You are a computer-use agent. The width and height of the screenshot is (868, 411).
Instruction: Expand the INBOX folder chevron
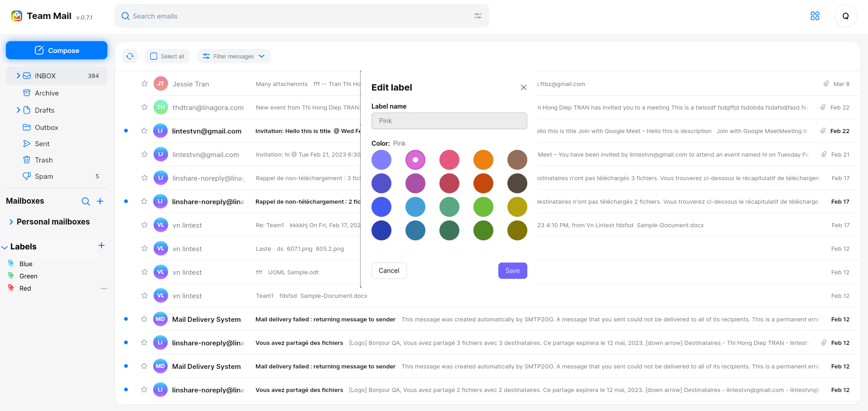[x=18, y=76]
